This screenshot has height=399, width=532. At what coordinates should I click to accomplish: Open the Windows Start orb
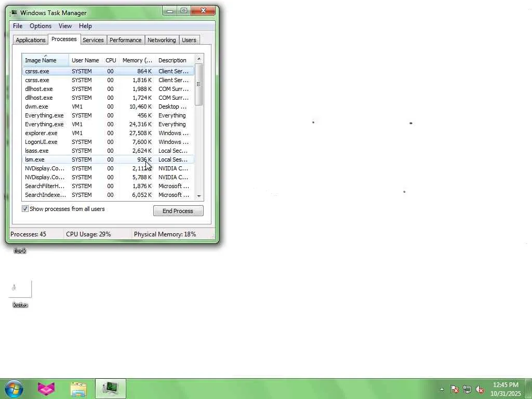(x=14, y=389)
